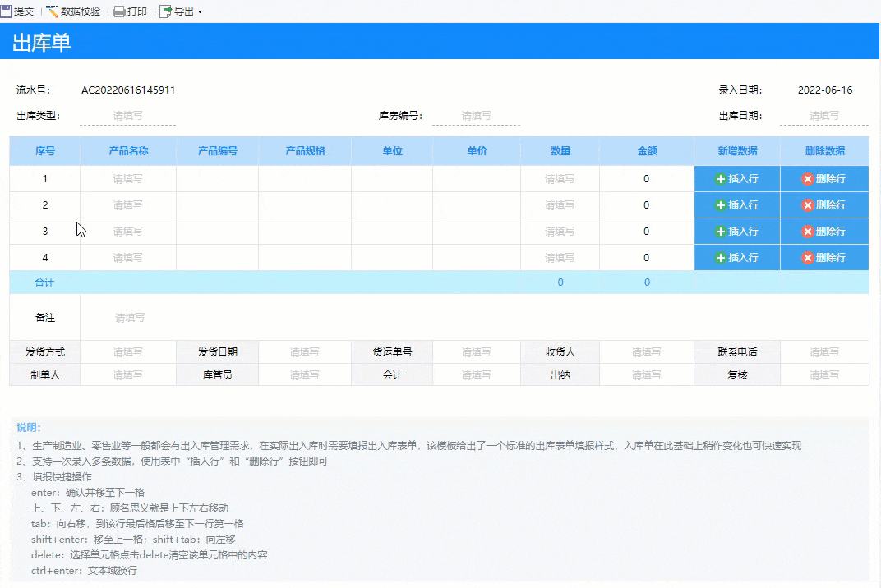Fill in the 发货方式 field
881x588 pixels.
tap(128, 352)
